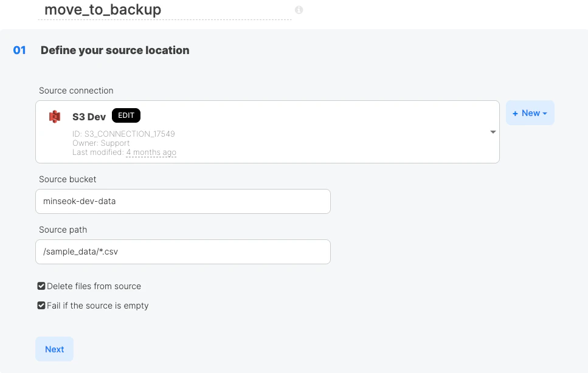
Task: Expand the dropdown arrow on the New button
Action: 545,113
